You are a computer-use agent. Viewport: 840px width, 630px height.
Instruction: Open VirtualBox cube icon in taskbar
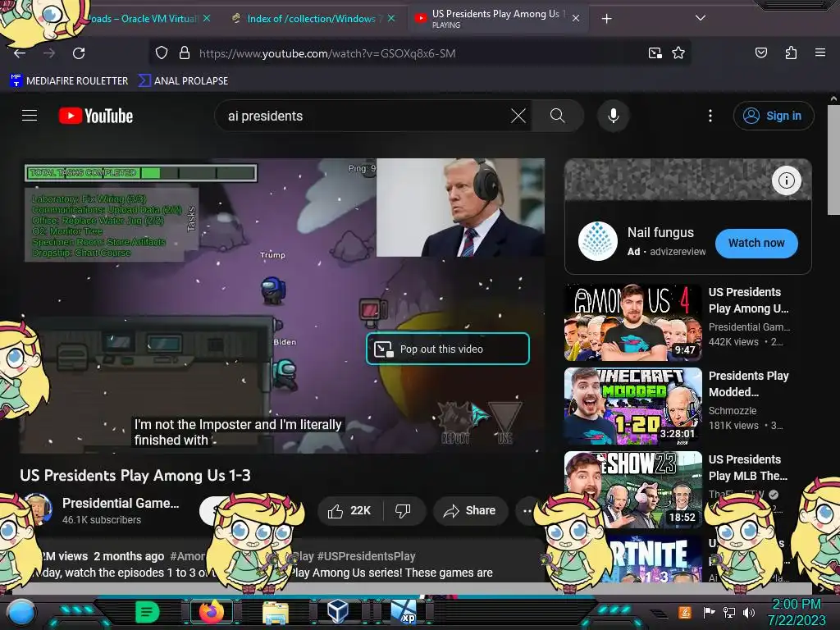[339, 610]
